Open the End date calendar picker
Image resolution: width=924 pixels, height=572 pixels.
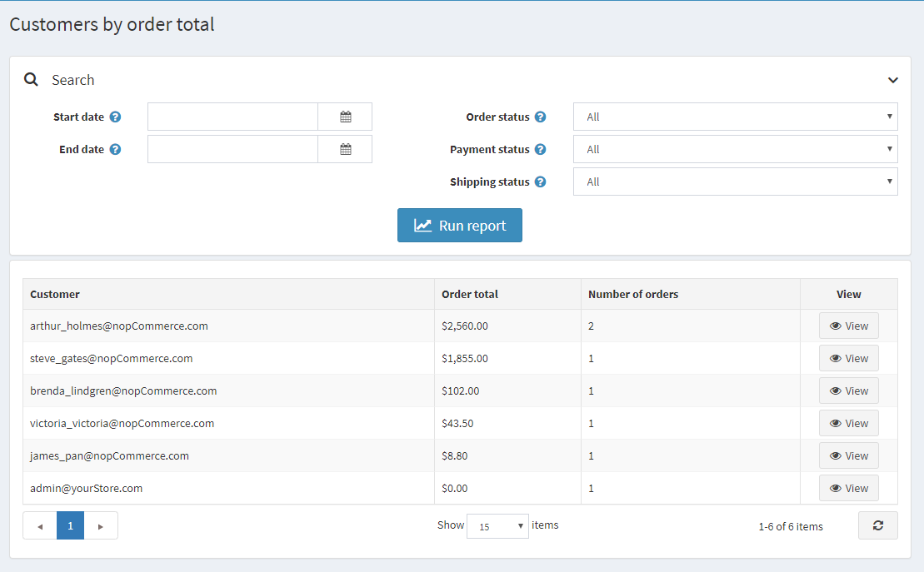coord(345,150)
